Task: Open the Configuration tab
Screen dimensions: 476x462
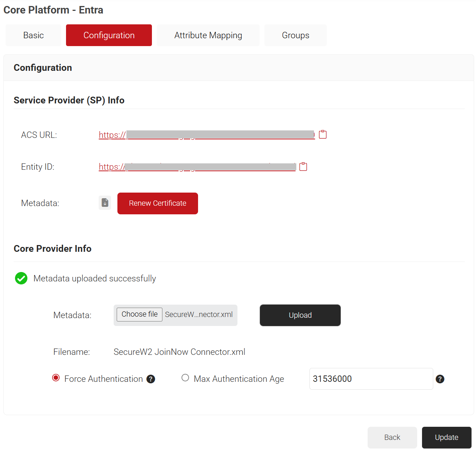Action: tap(109, 35)
